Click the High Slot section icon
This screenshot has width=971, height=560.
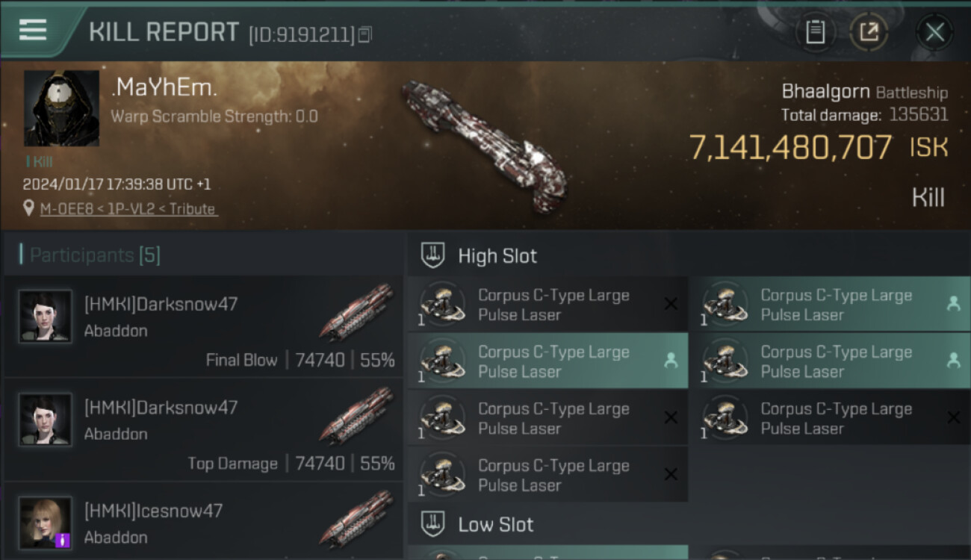pyautogui.click(x=433, y=255)
